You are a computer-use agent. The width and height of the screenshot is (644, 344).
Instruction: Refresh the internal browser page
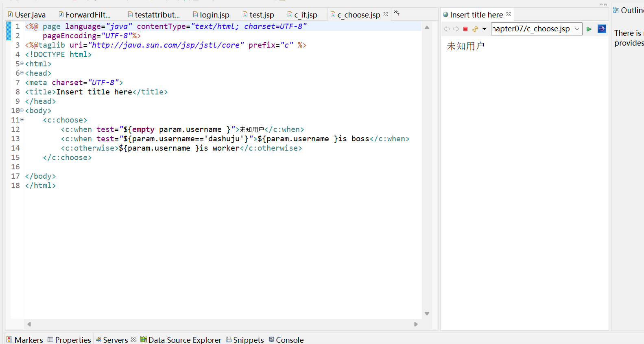point(475,29)
